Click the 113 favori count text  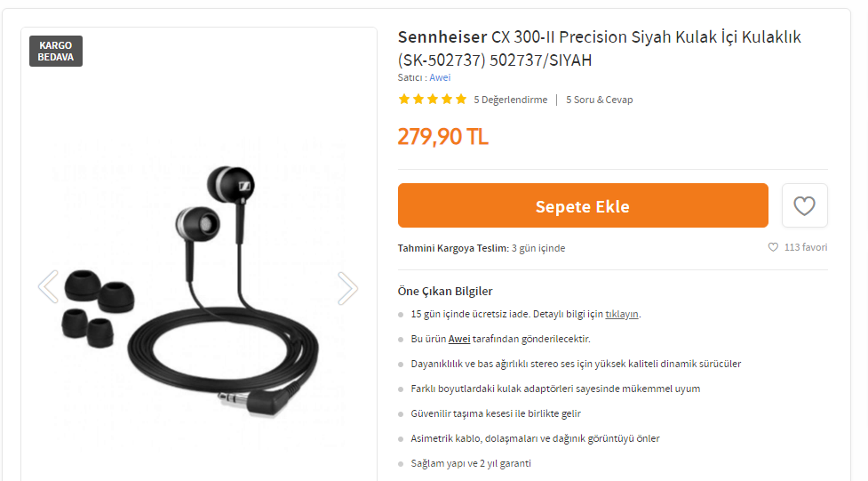tap(806, 247)
